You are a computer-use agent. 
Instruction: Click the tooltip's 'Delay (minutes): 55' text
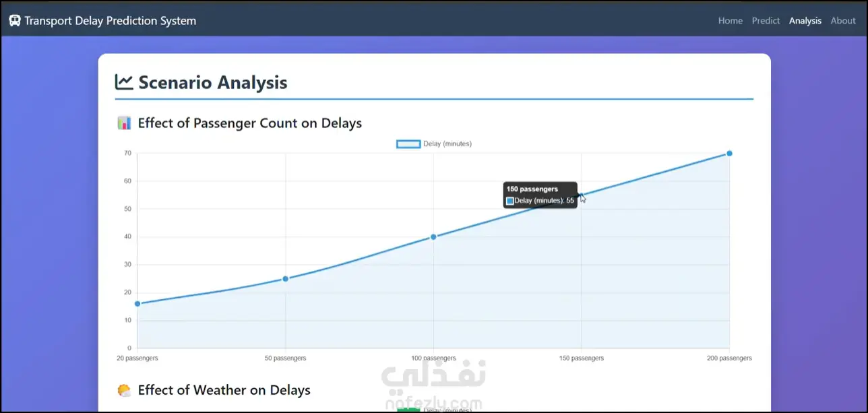click(x=544, y=201)
